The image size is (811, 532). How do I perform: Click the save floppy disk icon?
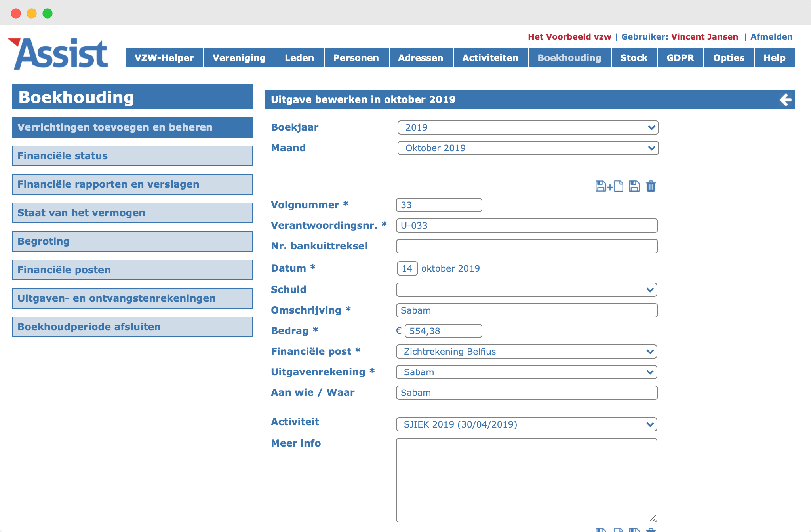pos(634,186)
